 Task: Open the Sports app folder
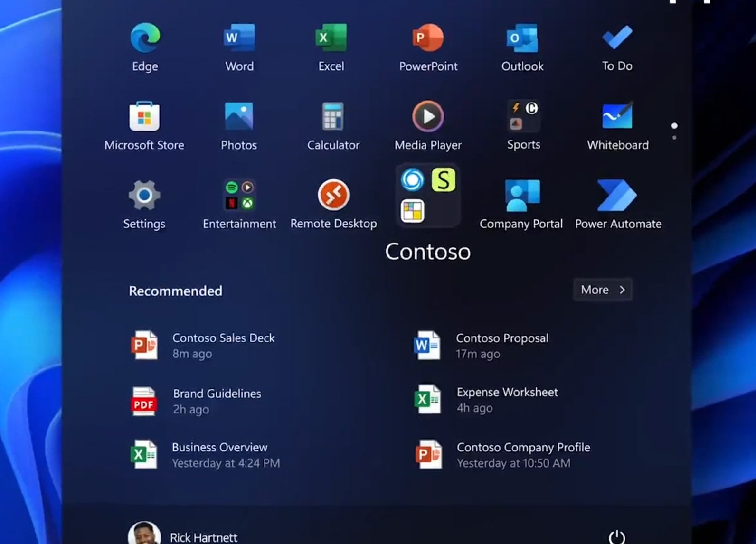523,125
